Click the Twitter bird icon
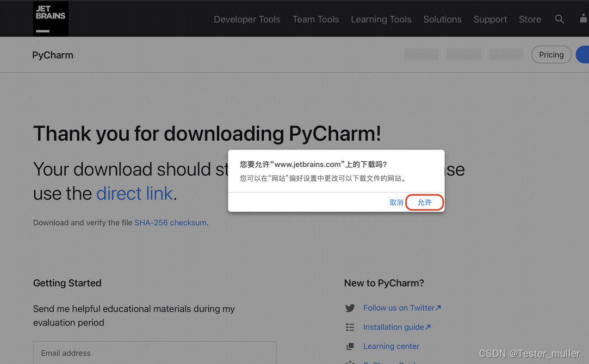 click(x=350, y=308)
